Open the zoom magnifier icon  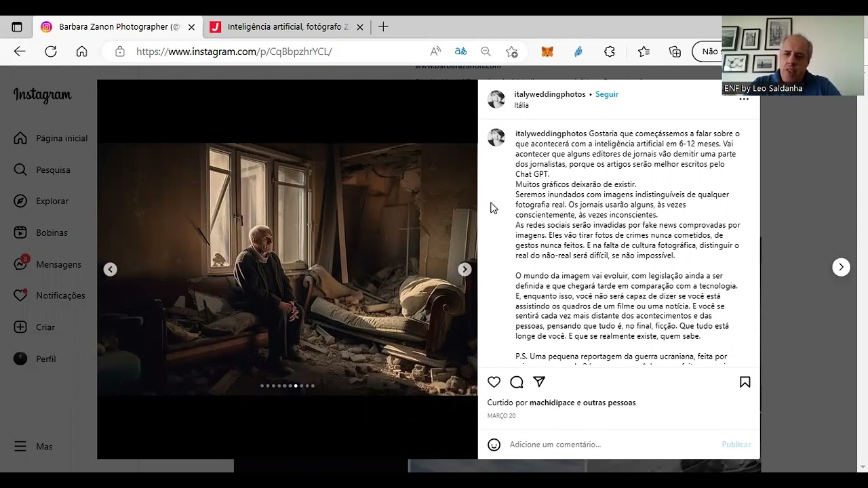(x=486, y=52)
